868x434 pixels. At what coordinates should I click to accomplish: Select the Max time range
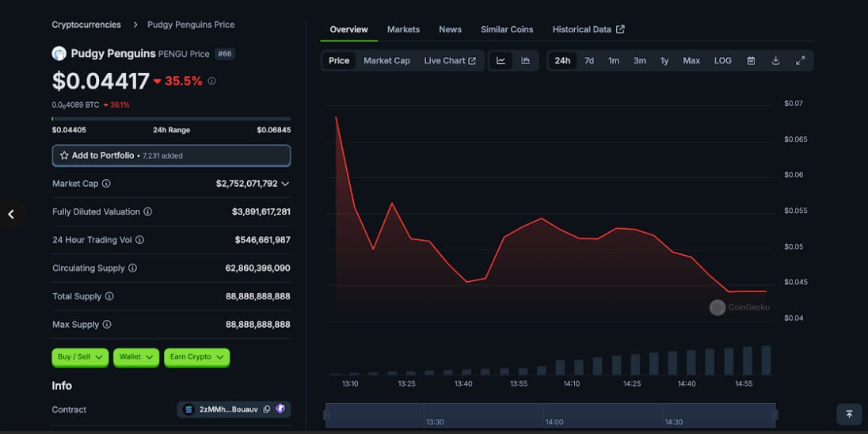691,60
